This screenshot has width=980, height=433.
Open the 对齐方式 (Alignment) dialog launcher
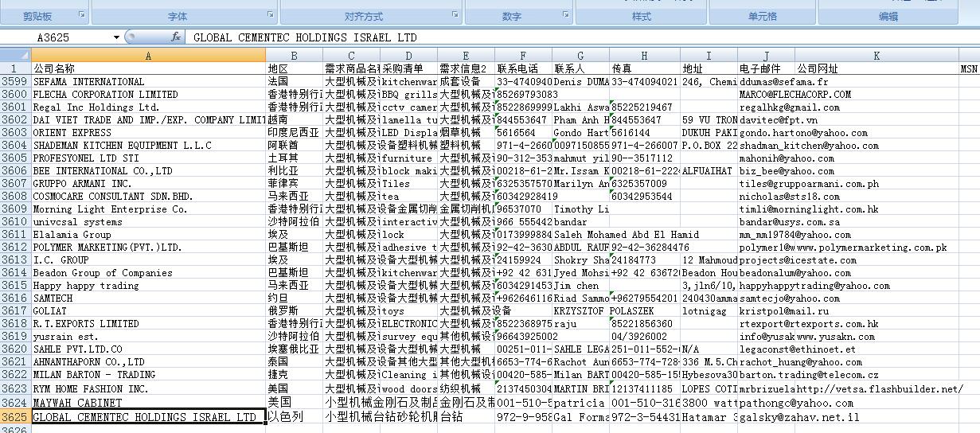(x=457, y=16)
